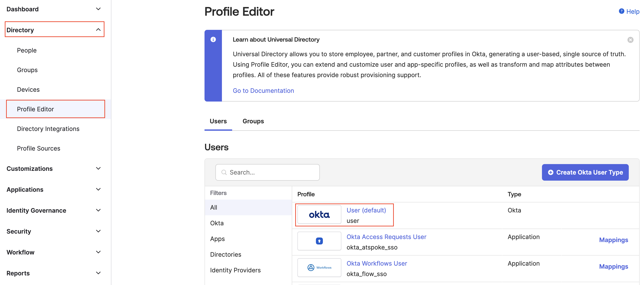Expand the Identity Governance chevron
This screenshot has height=285, width=644.
[98, 210]
